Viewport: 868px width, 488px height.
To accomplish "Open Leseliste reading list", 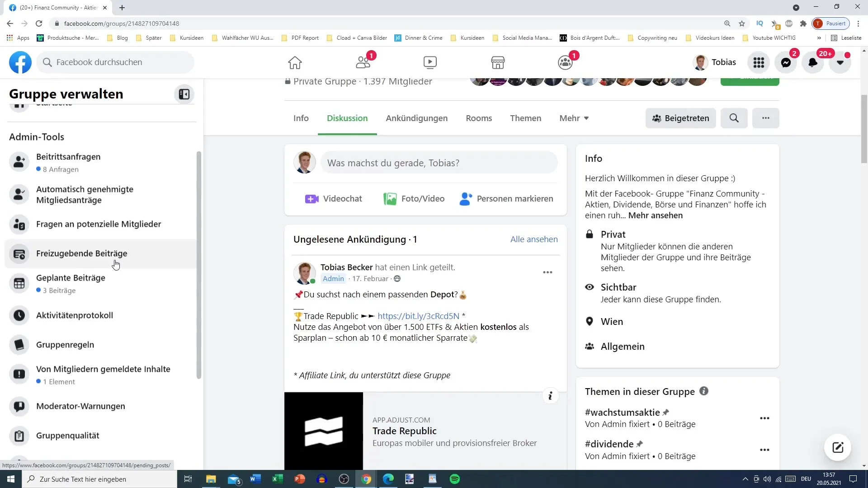I will pos(846,38).
